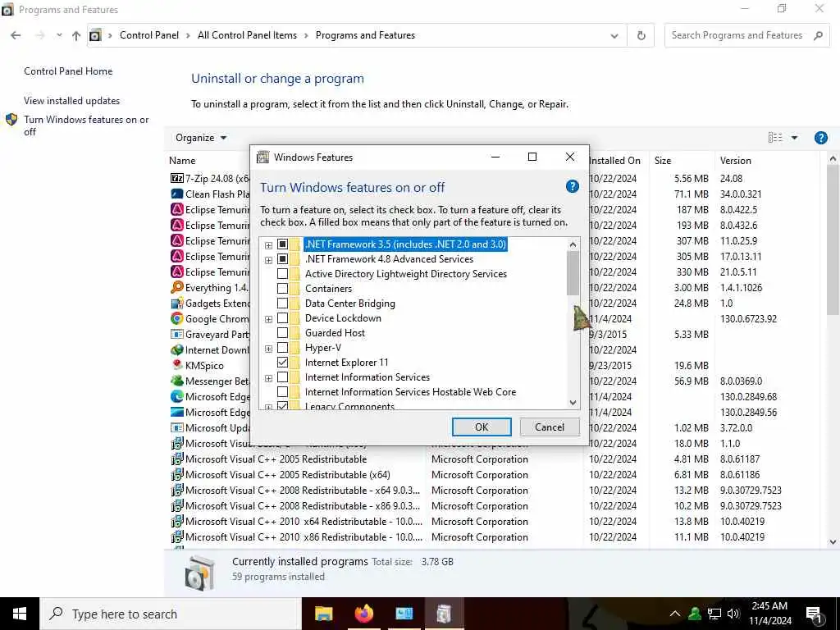The height and width of the screenshot is (630, 840).
Task: Enable Internet Information Services Hostable Web Core
Action: point(282,392)
